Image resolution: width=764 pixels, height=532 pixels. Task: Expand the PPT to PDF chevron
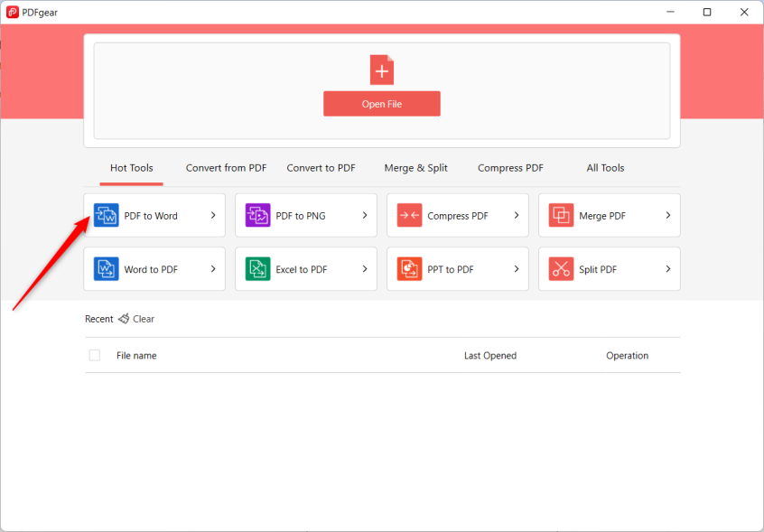pos(517,269)
